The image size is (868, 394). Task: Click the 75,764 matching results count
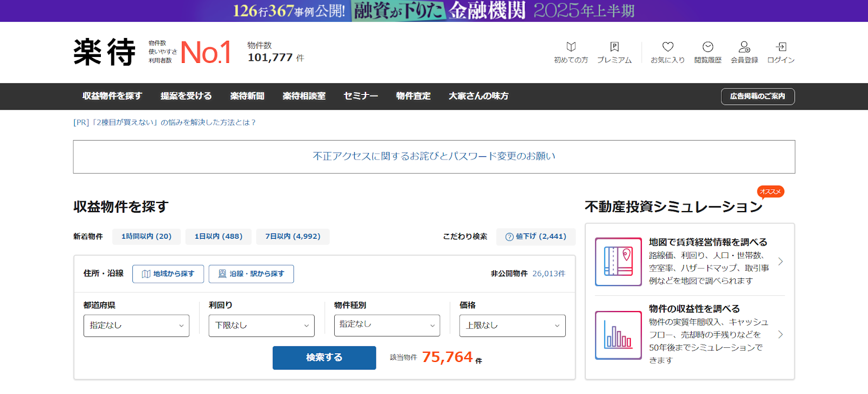448,357
